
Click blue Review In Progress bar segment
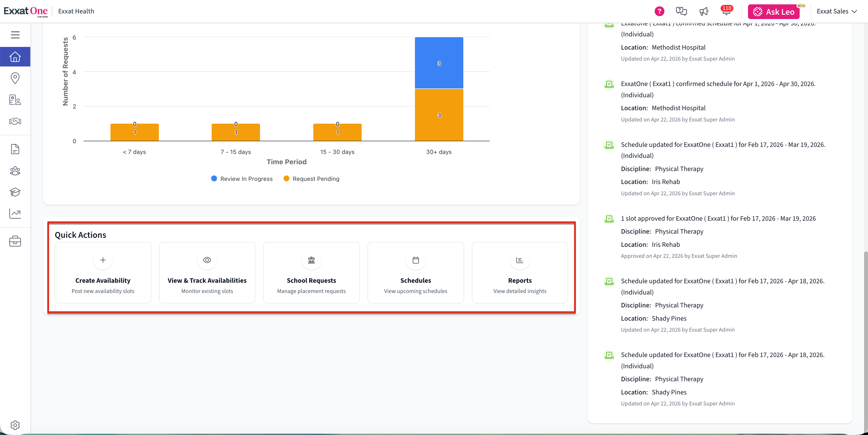pyautogui.click(x=439, y=63)
